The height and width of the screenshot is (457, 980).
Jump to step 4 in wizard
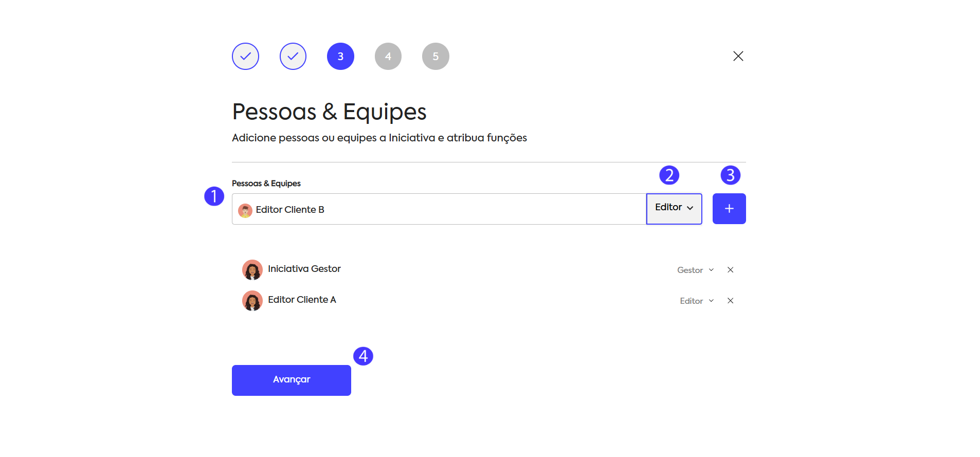point(388,56)
